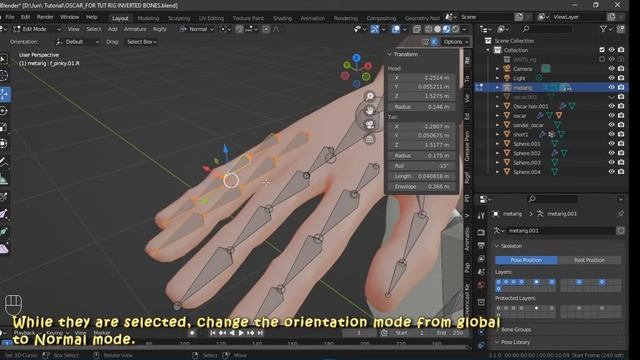Expand Camera in the outliner
The image size is (640, 360).
coord(497,69)
